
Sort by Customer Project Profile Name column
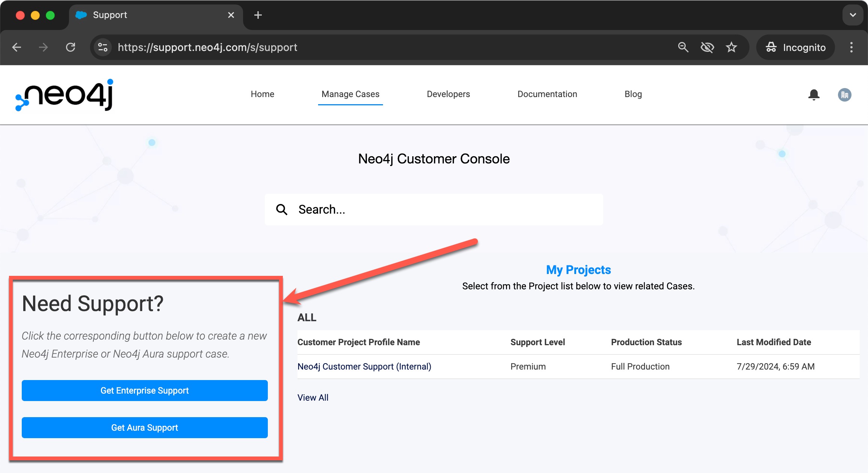tap(359, 342)
